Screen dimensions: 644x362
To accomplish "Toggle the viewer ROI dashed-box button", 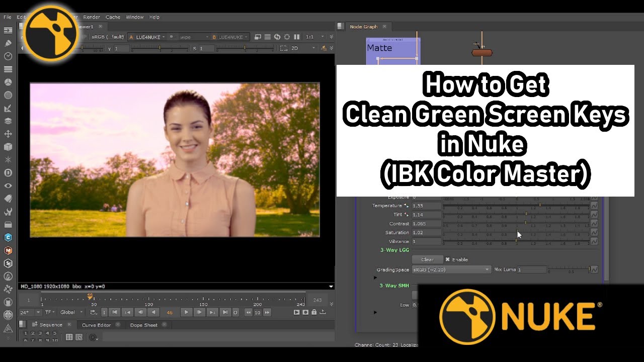I will (x=283, y=48).
